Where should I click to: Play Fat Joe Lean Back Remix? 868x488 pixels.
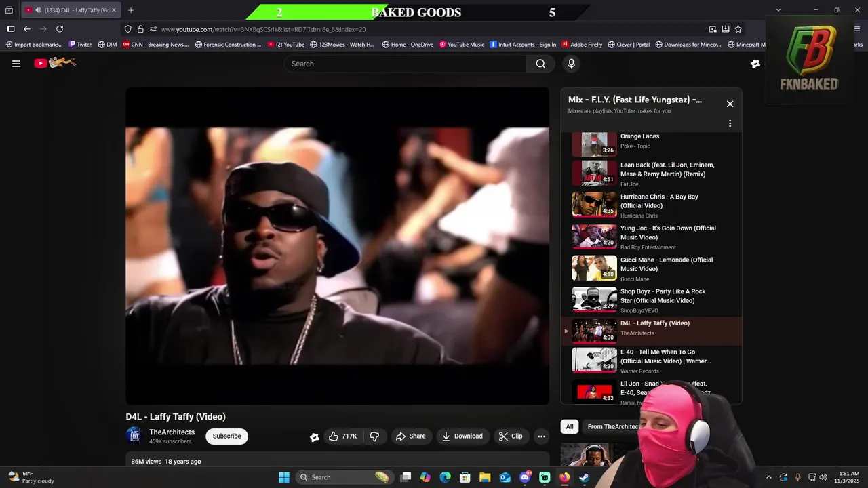[651, 174]
